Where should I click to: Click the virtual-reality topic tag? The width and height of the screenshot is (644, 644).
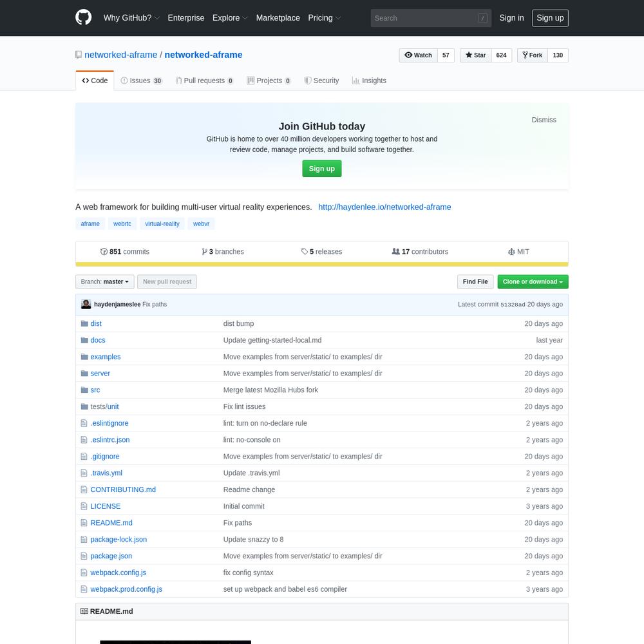click(162, 224)
